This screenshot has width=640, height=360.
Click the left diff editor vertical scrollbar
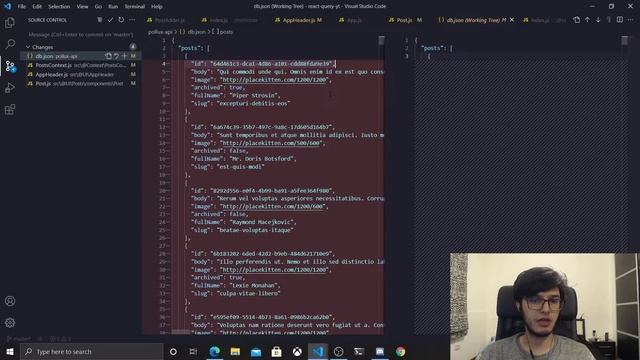tap(381, 41)
